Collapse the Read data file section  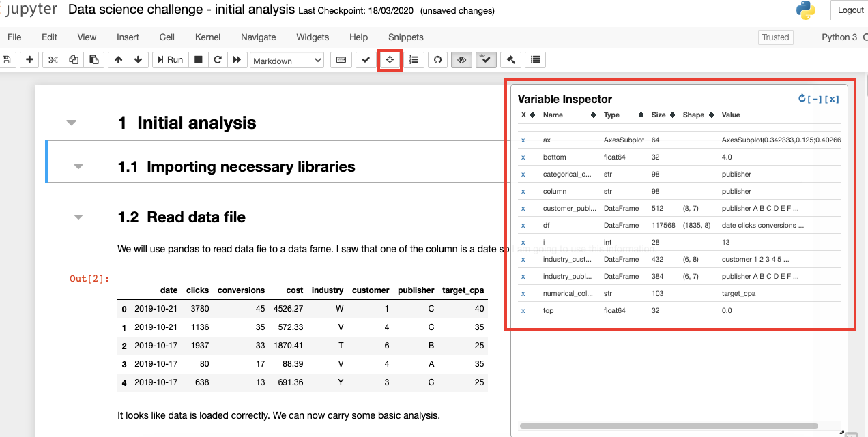[x=78, y=215]
